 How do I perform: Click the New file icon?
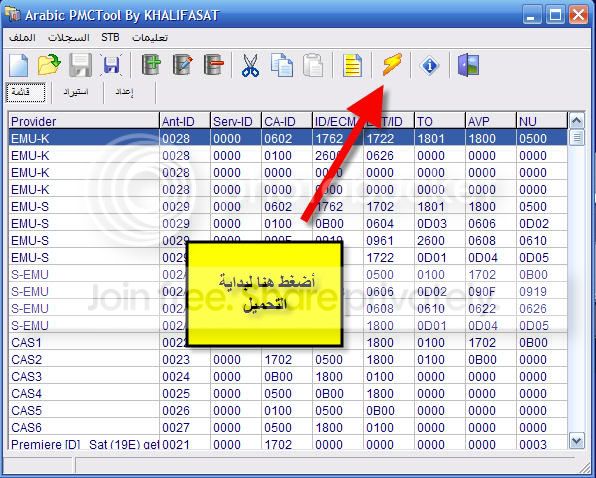[19, 65]
